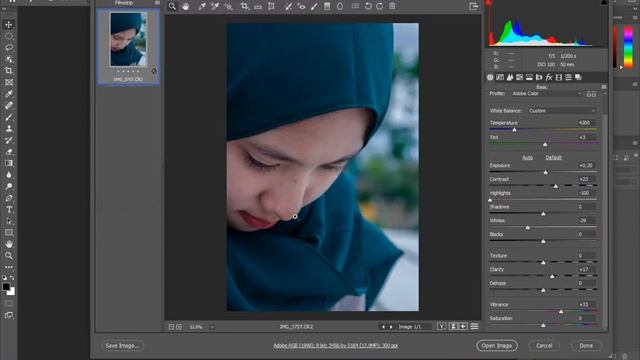The image size is (640, 360).
Task: Switch to the Calibration panel tab
Action: (x=559, y=77)
